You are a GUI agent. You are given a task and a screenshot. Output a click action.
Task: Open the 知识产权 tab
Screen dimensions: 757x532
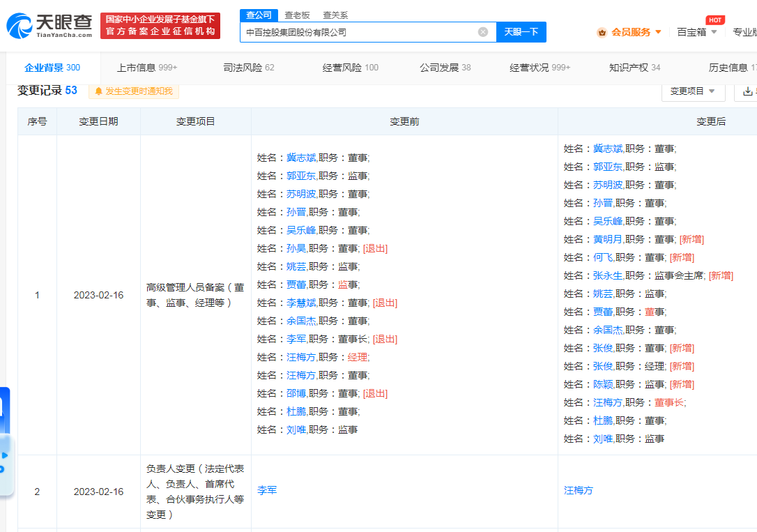click(634, 68)
